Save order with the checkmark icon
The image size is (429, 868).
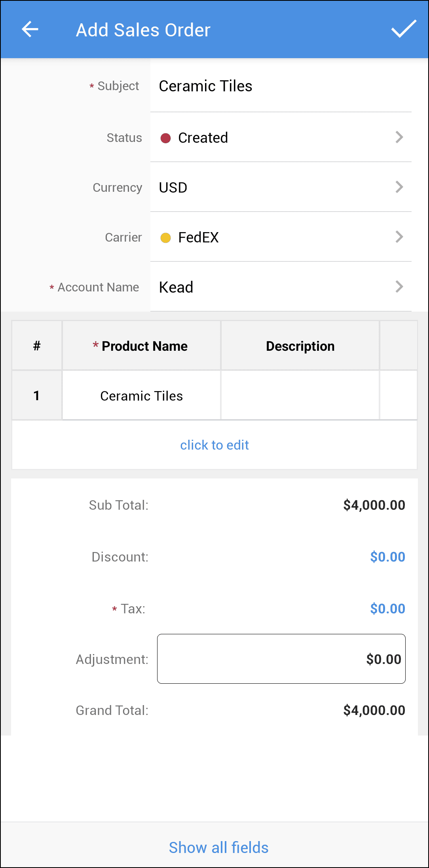404,29
